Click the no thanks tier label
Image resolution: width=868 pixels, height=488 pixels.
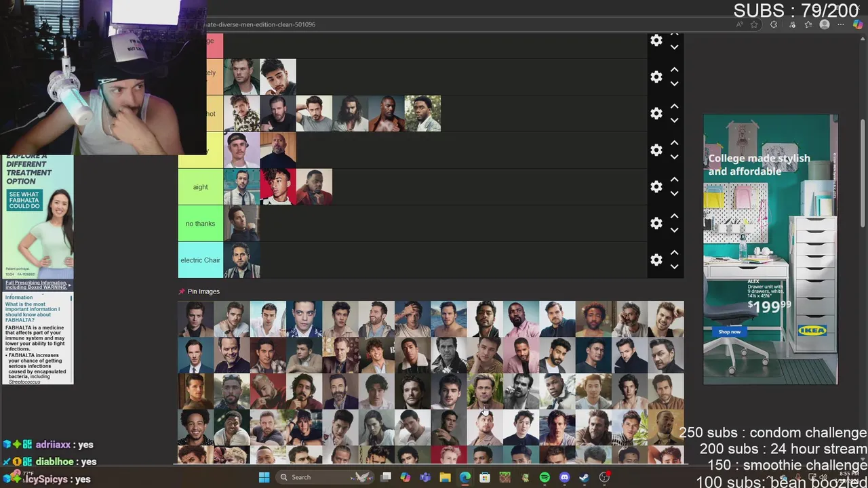click(x=200, y=224)
